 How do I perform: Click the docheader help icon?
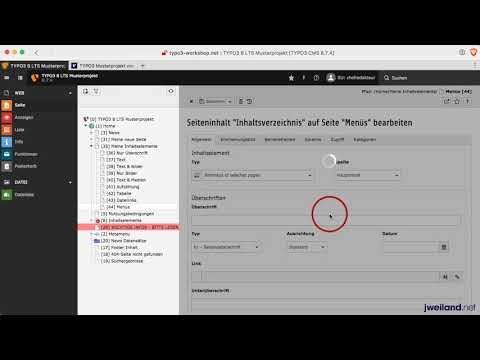pos(467,101)
